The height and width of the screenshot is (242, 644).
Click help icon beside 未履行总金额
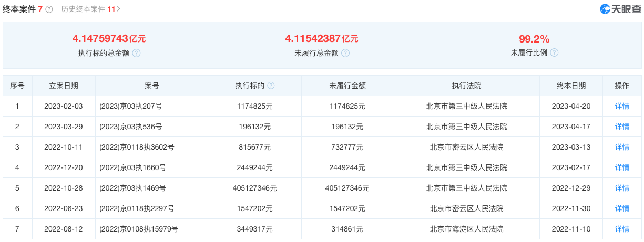[345, 53]
